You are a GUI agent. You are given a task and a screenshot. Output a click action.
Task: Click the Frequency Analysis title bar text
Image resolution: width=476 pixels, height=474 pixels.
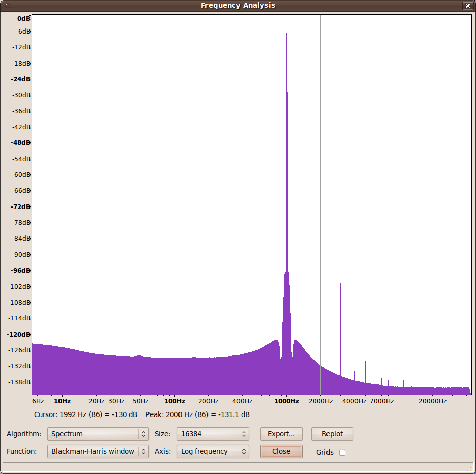[x=238, y=6]
